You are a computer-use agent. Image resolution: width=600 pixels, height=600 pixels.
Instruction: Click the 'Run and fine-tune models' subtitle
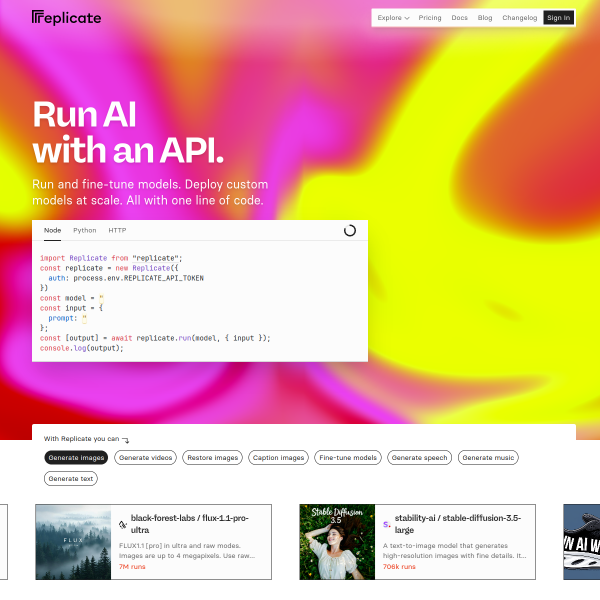150,192
